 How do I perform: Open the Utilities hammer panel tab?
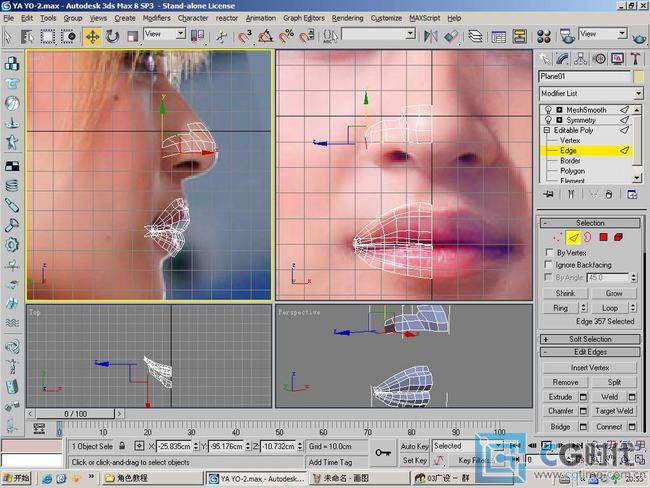click(636, 59)
